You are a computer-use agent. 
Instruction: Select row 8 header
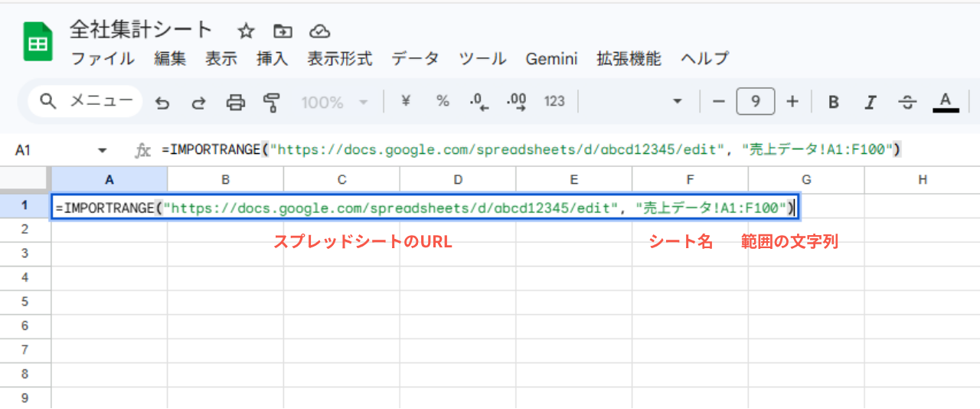point(25,375)
